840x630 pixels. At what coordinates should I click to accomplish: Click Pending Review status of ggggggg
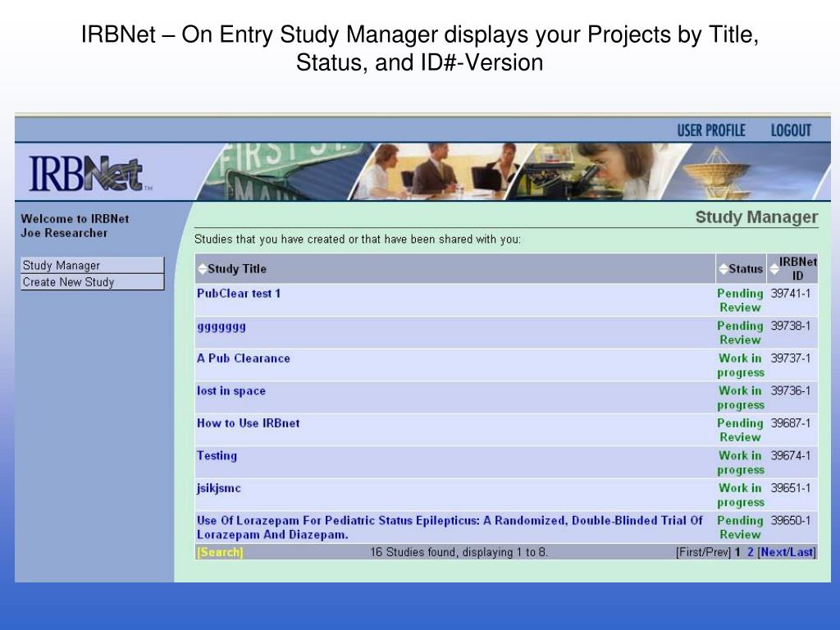pyautogui.click(x=740, y=333)
